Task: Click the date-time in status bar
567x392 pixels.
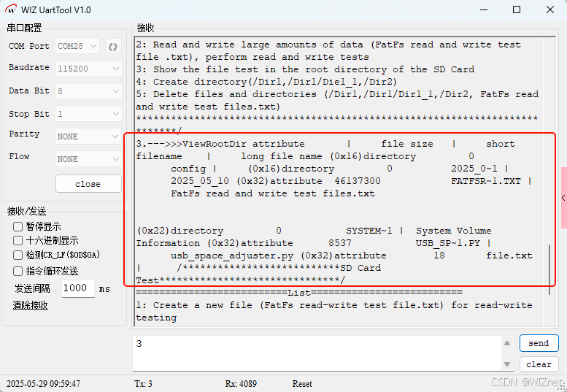Action: [43, 384]
